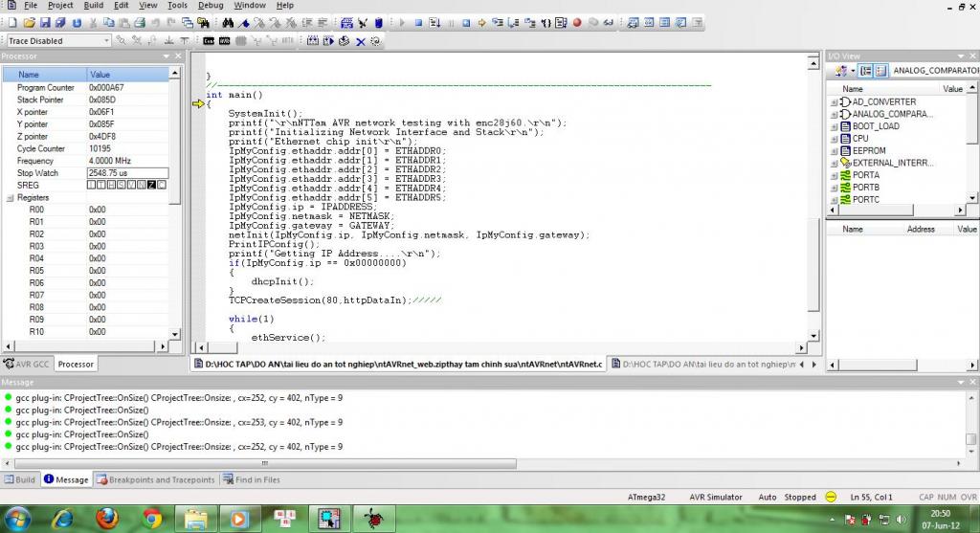Switch to the Build output tab
The image size is (980, 533).
[19, 479]
